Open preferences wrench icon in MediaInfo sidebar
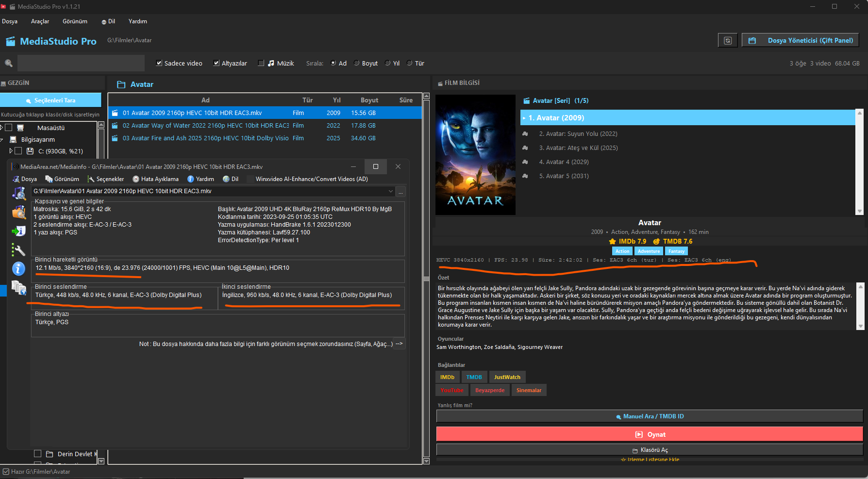This screenshot has width=868, height=479. tap(18, 250)
